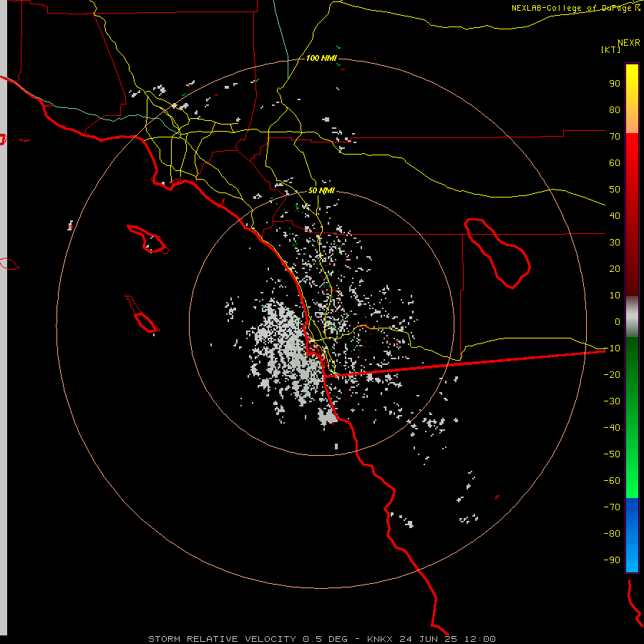Click the -60 knot scale label
644x644 pixels.
(612, 481)
